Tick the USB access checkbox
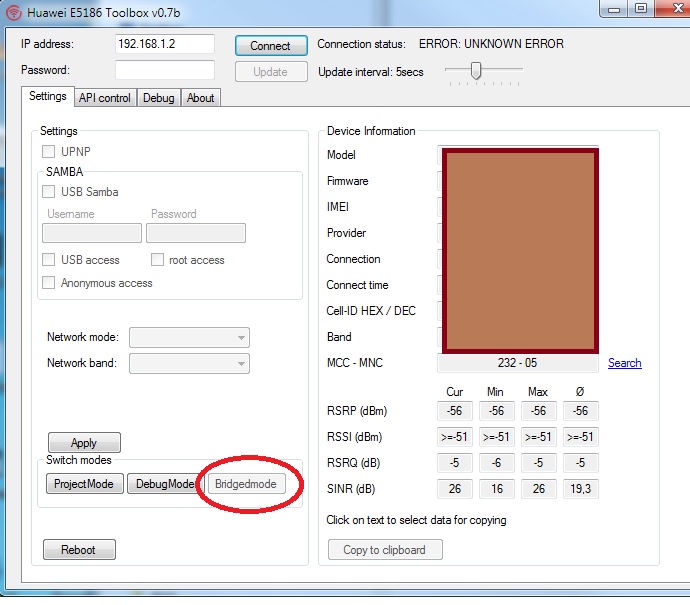The height and width of the screenshot is (605, 690). pos(48,260)
